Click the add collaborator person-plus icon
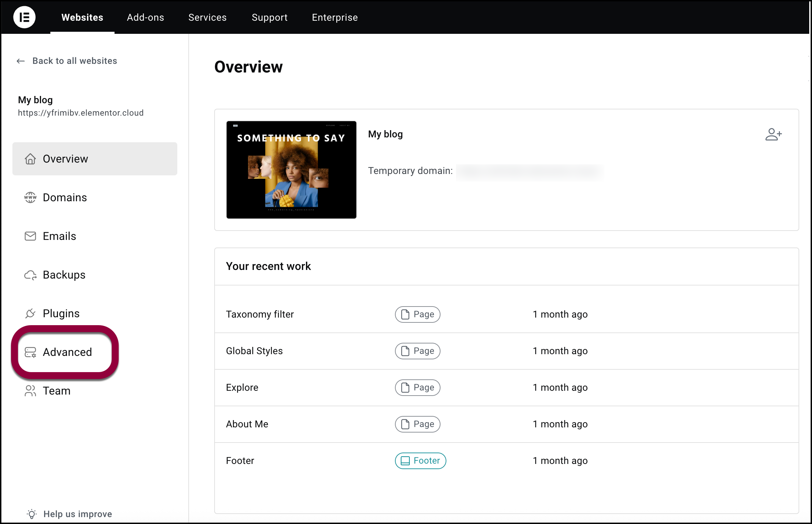This screenshot has height=524, width=812. click(x=773, y=134)
